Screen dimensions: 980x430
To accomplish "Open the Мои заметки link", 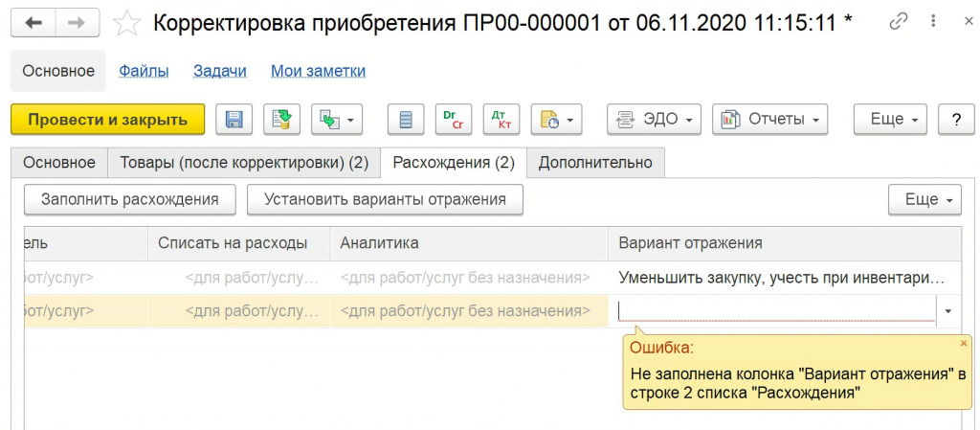I will (318, 71).
